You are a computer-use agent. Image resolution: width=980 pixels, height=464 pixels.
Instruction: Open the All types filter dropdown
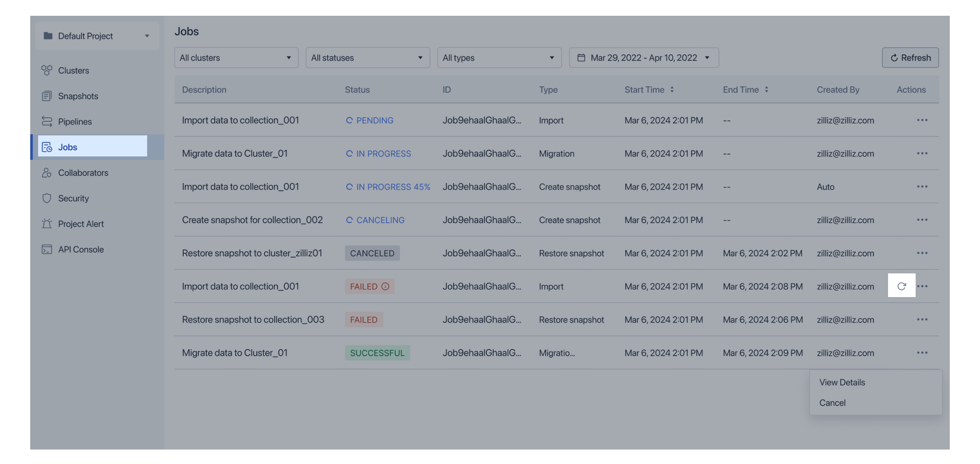[x=499, y=58]
